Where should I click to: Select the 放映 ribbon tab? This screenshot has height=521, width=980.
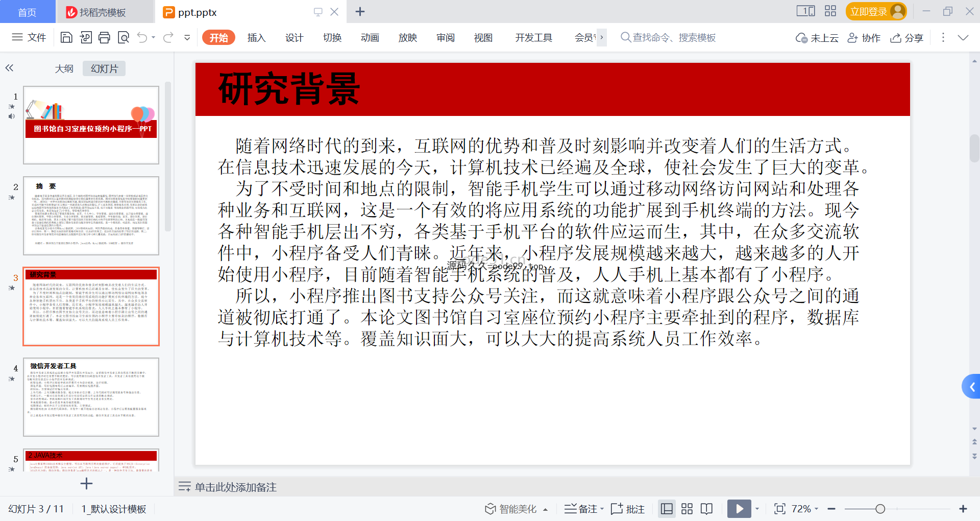[407, 37]
